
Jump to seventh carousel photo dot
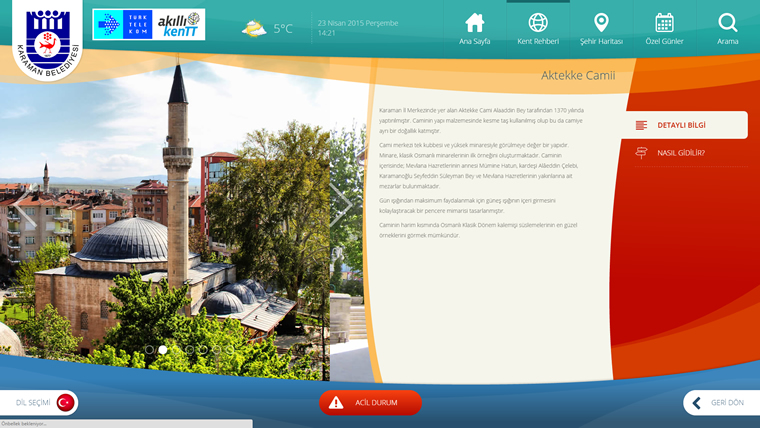[230, 349]
